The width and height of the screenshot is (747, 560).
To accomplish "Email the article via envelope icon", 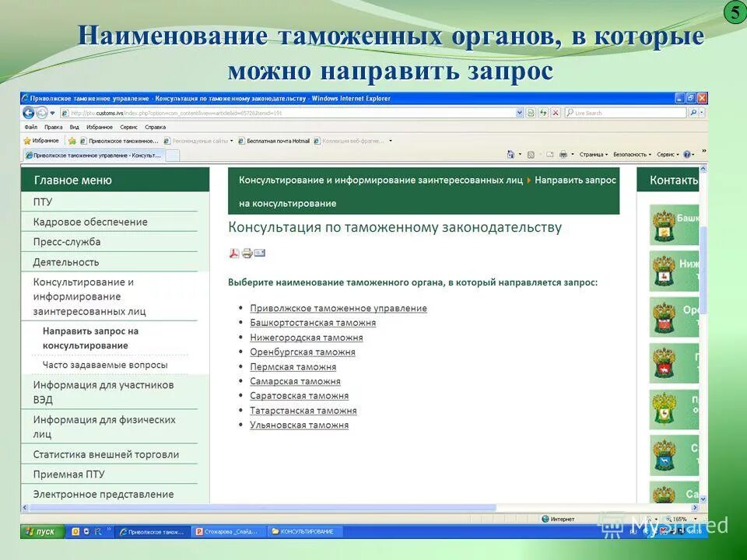I will tap(259, 254).
